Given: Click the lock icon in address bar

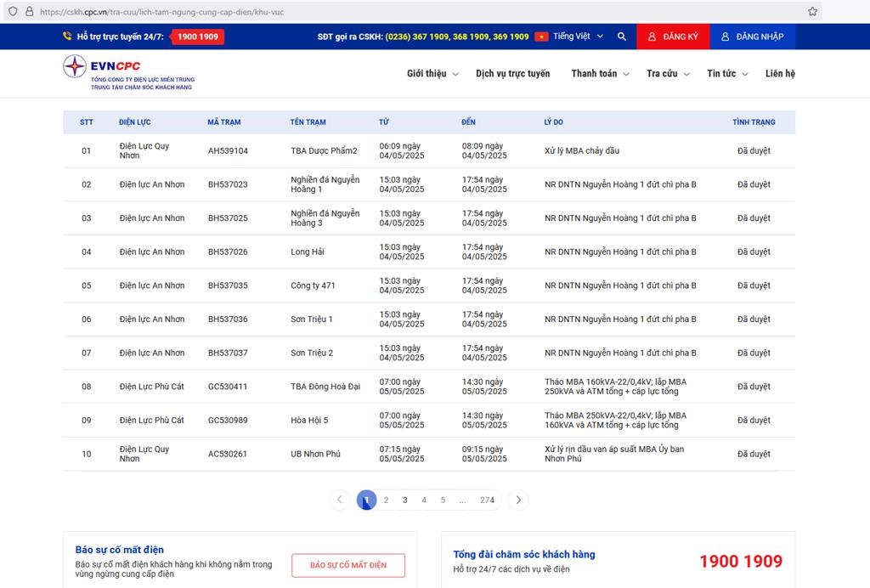Looking at the screenshot, I should point(29,12).
